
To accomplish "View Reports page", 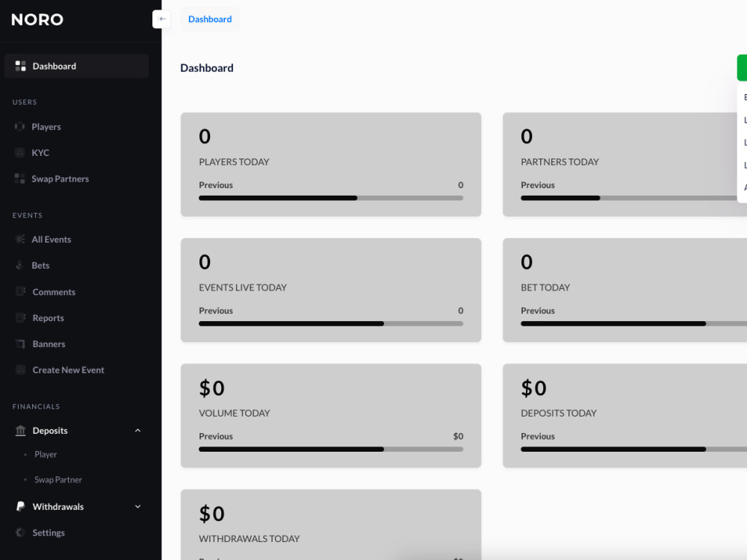I will 48,318.
